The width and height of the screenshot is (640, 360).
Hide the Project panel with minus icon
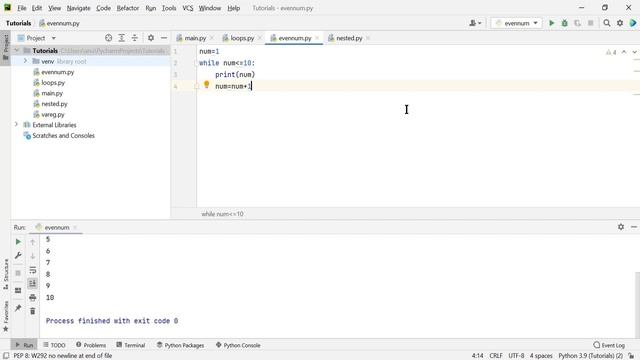tap(164, 38)
